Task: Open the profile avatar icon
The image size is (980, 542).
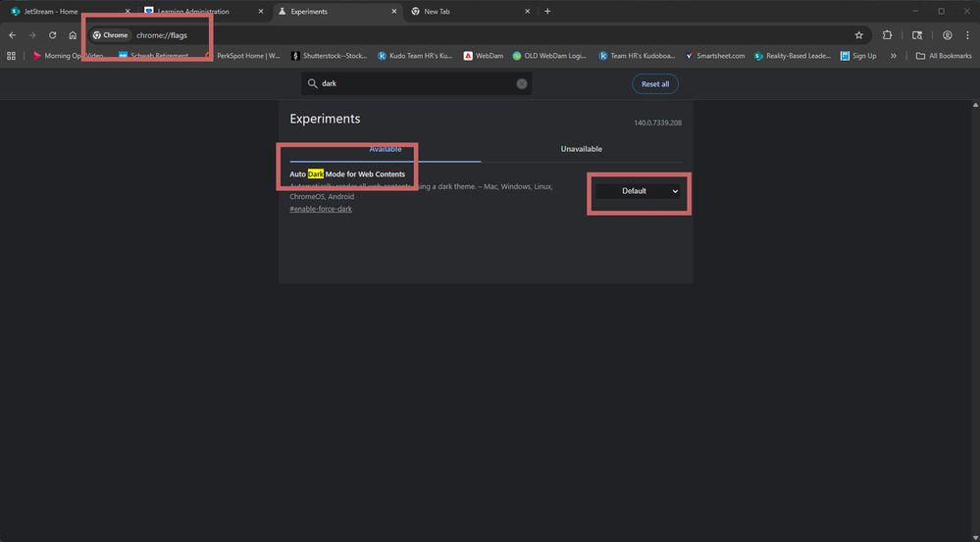Action: [x=947, y=35]
